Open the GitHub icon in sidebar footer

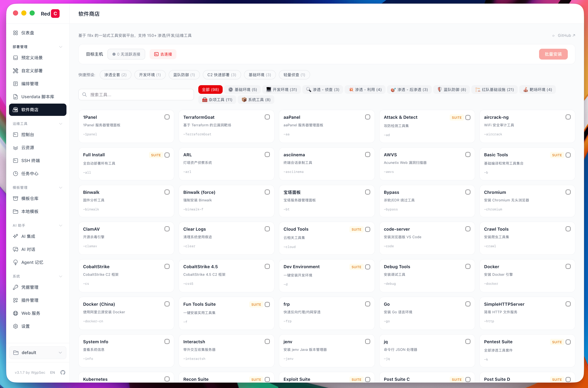point(63,372)
